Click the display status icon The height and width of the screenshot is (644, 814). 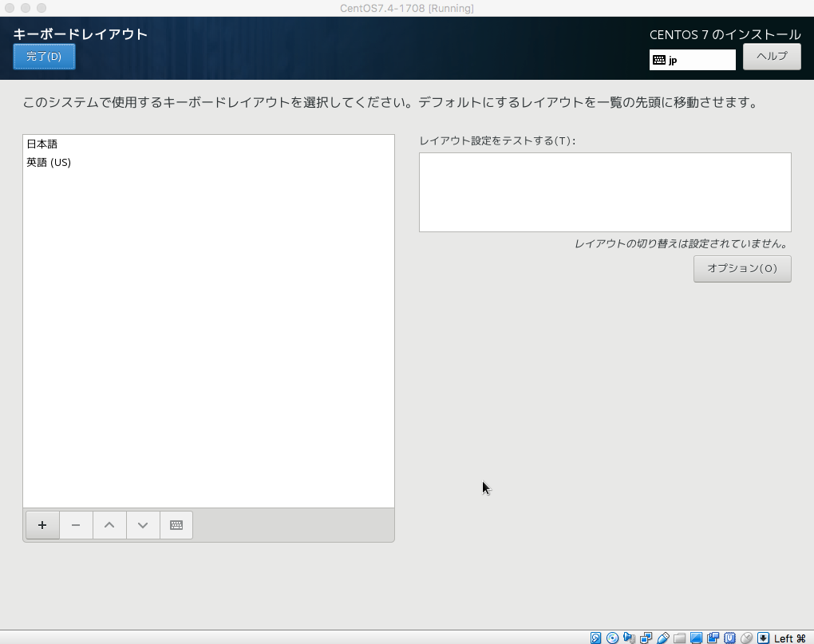(697, 638)
